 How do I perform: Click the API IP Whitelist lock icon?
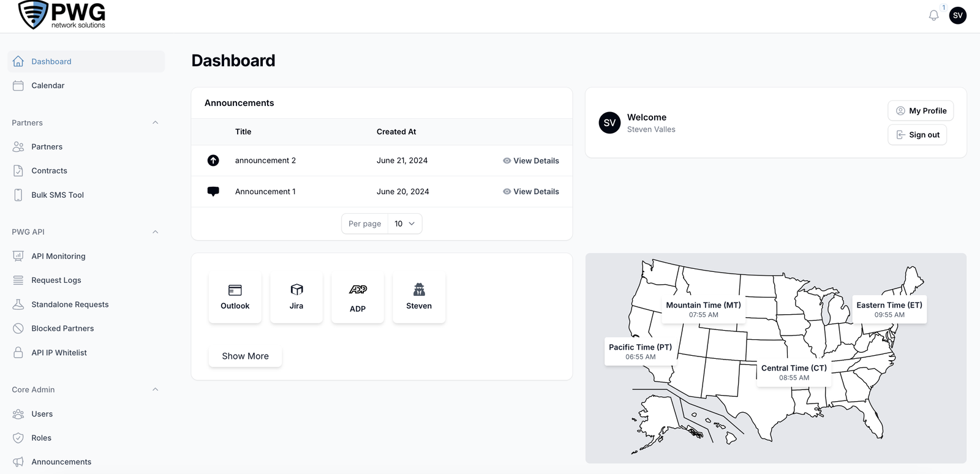click(18, 353)
